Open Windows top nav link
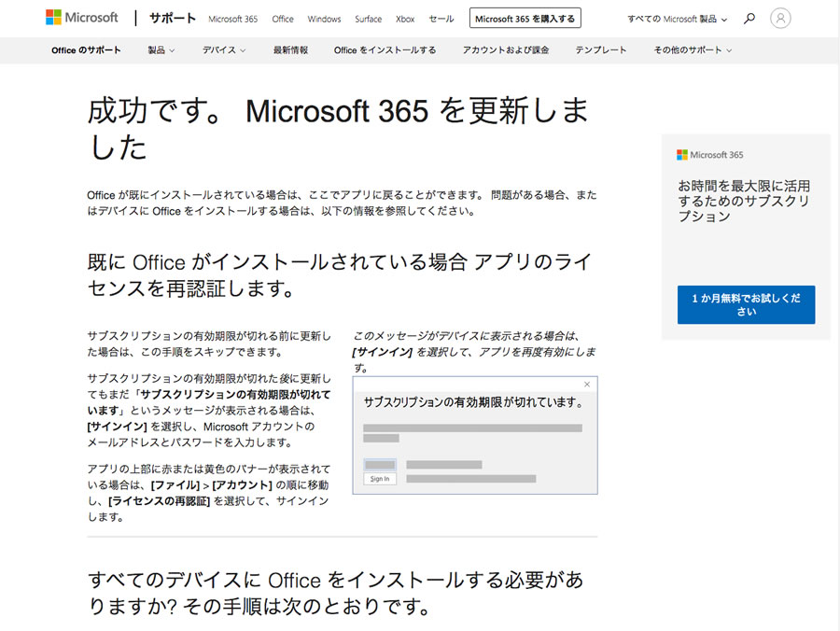 pyautogui.click(x=324, y=19)
